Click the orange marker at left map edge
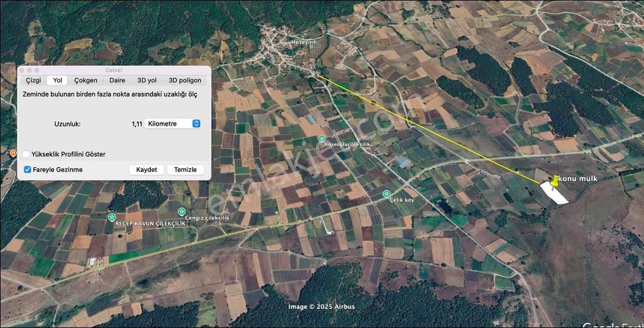The width and height of the screenshot is (644, 328). 13,153
